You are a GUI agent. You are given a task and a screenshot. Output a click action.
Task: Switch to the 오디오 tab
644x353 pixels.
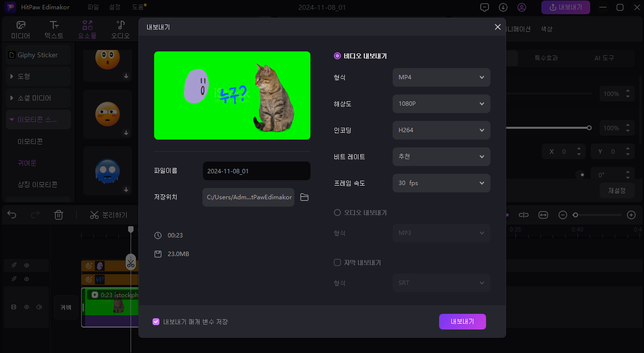pyautogui.click(x=120, y=30)
